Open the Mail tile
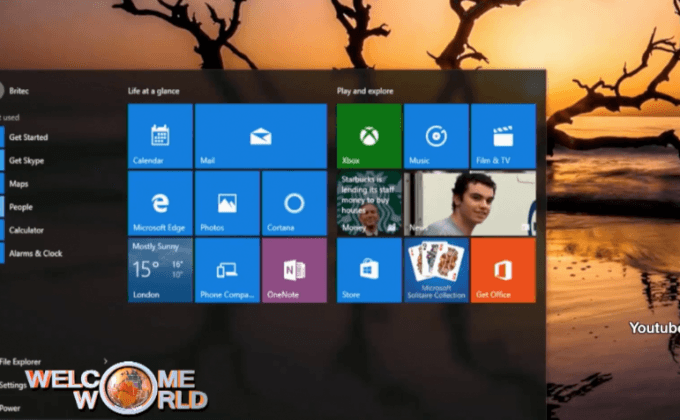The height and width of the screenshot is (420, 680). 261,136
